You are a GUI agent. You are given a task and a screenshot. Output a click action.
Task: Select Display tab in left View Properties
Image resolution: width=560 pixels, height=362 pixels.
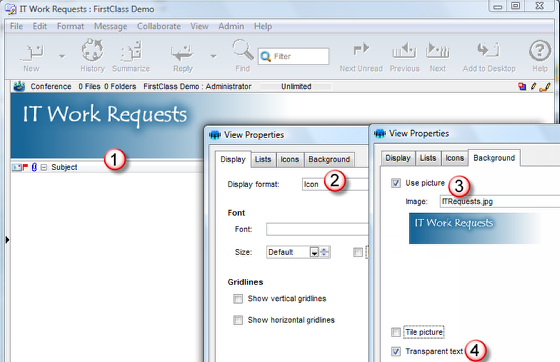[x=233, y=159]
